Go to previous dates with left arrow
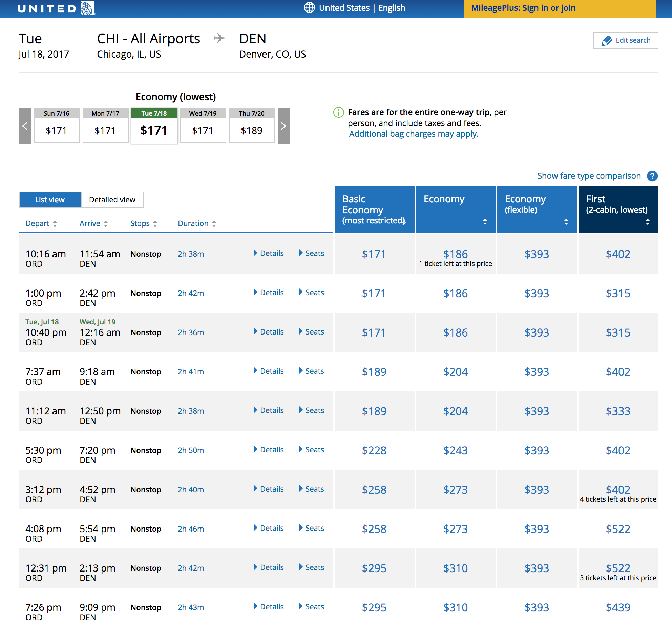 (x=25, y=126)
